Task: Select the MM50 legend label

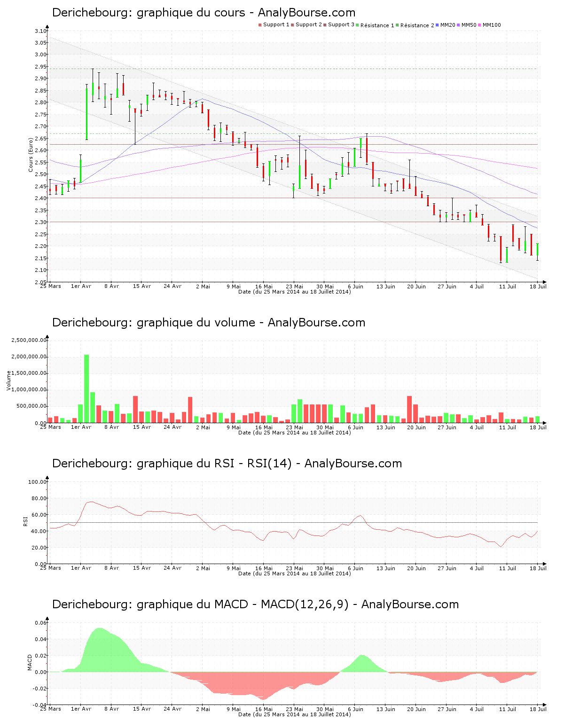Action: (469, 25)
